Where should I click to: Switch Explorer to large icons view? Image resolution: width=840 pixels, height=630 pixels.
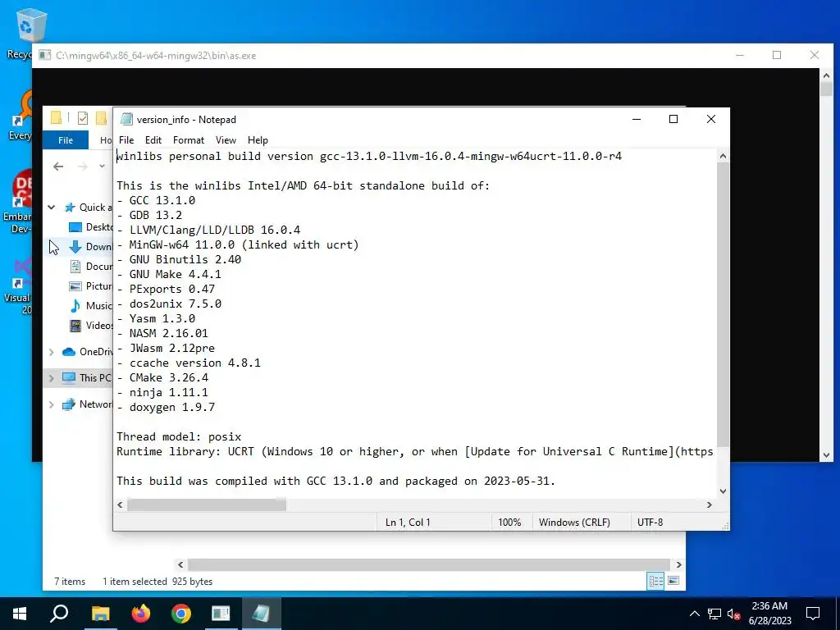(x=673, y=582)
